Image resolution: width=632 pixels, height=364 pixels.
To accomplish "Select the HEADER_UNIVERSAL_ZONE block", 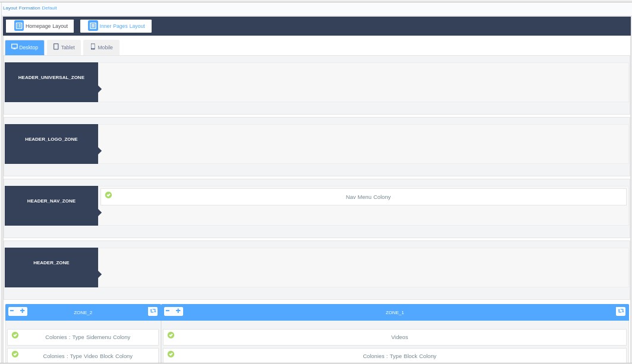I will (x=51, y=82).
